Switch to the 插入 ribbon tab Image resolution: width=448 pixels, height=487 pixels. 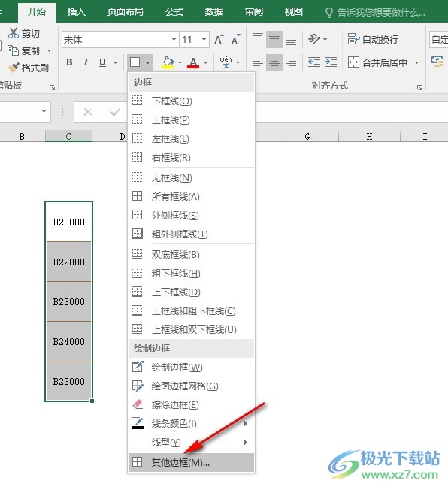(77, 12)
